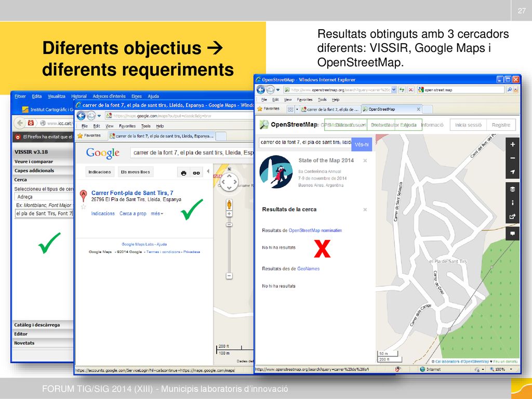Open the OpenStreetMap share panel
The image size is (532, 399).
click(512, 217)
